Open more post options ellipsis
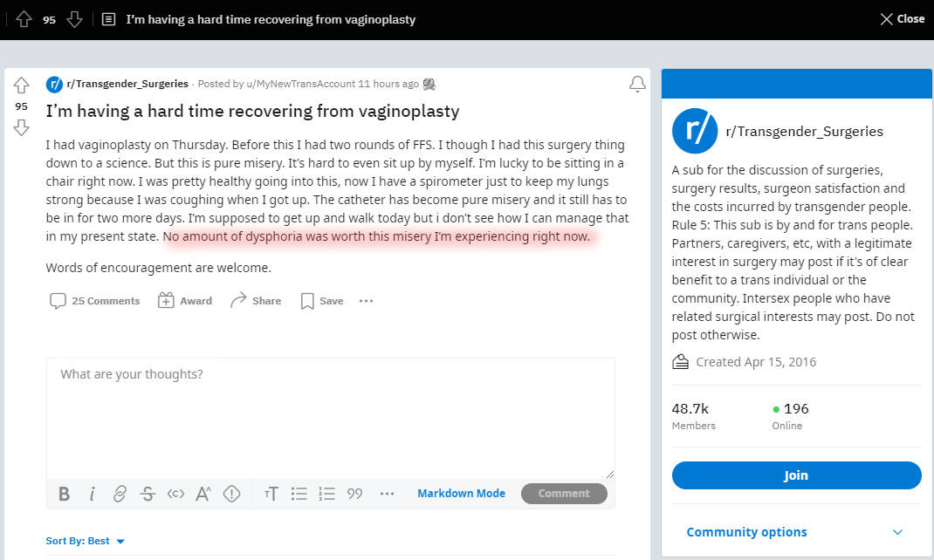Viewport: 934px width, 560px height. click(367, 301)
